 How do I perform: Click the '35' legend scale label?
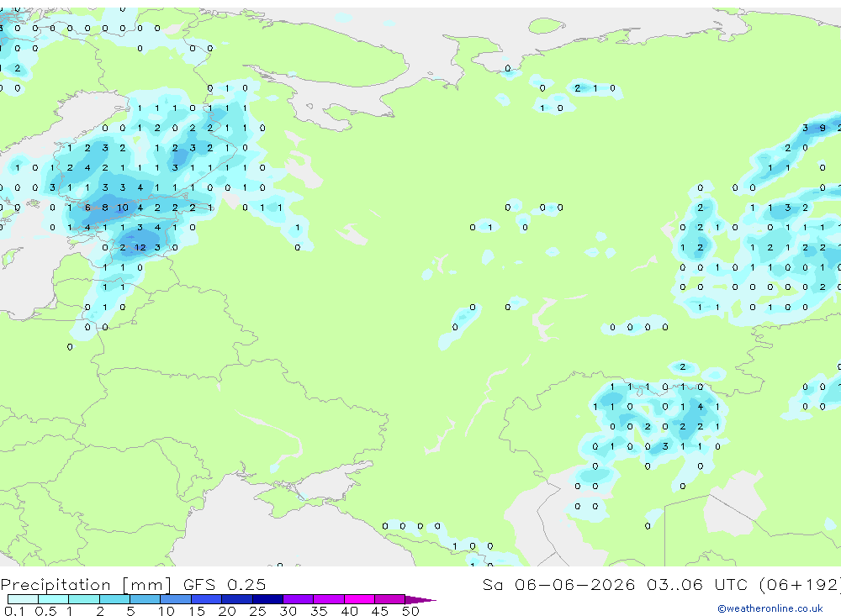(319, 611)
